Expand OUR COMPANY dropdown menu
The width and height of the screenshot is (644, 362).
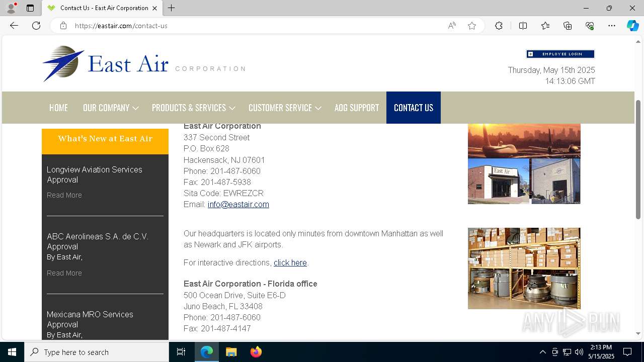click(x=110, y=108)
